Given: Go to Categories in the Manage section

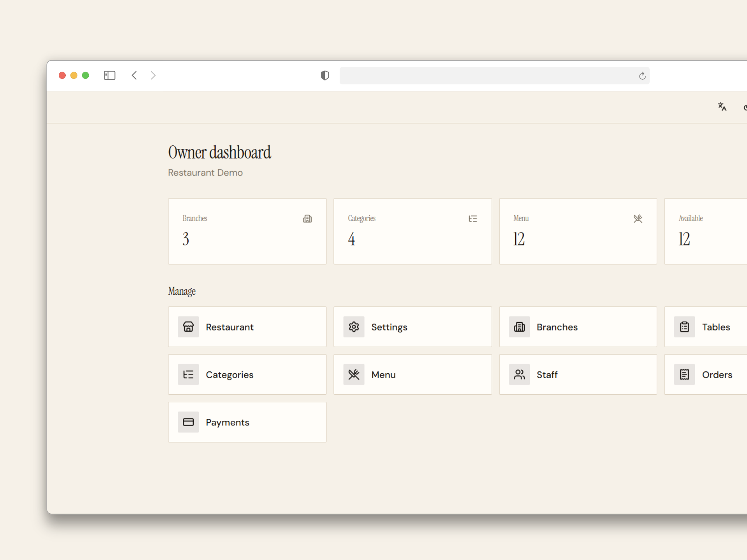Looking at the screenshot, I should pyautogui.click(x=247, y=374).
